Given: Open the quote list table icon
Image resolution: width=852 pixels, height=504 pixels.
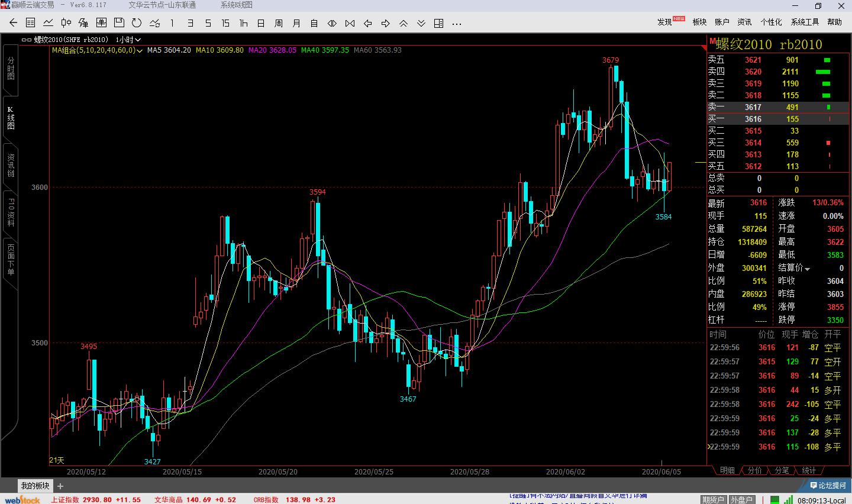Looking at the screenshot, I should [31, 23].
